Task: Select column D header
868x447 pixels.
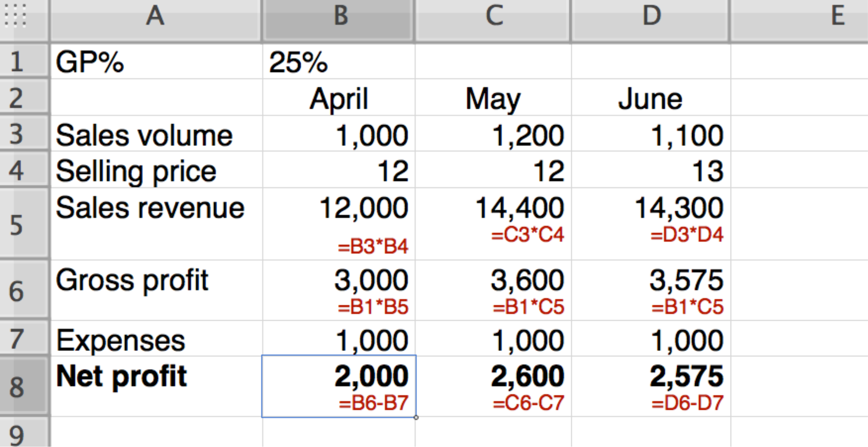Action: point(651,21)
